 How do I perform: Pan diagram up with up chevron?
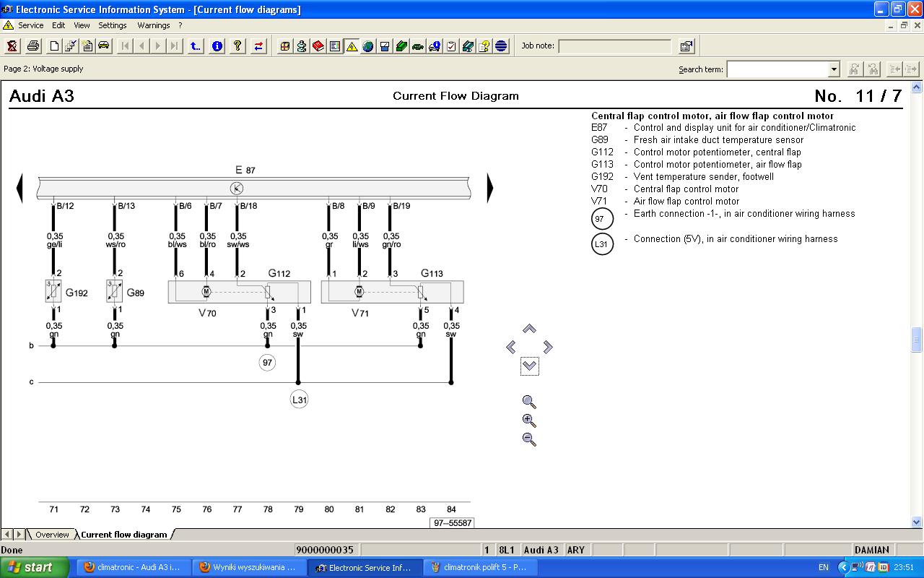(x=529, y=329)
